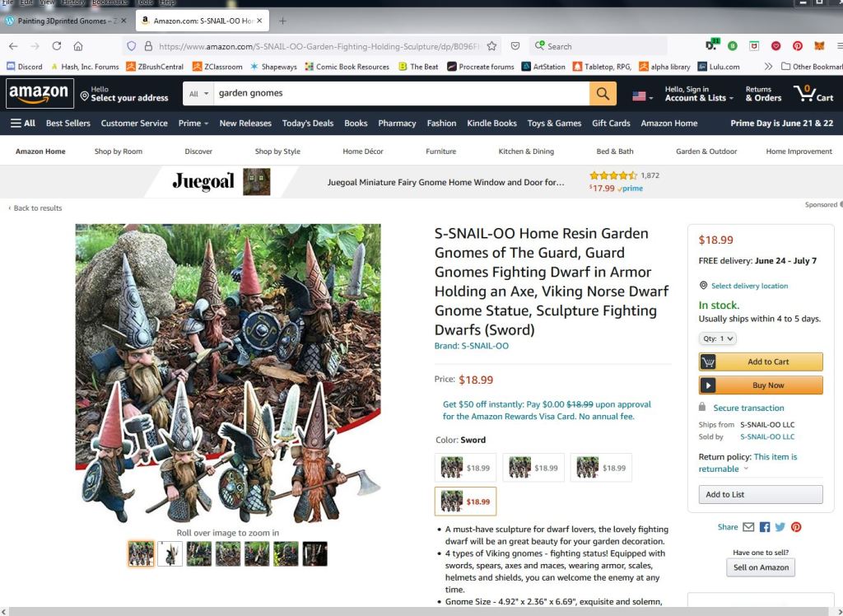Open the Qty quantity dropdown
The height and width of the screenshot is (616, 843).
(718, 338)
